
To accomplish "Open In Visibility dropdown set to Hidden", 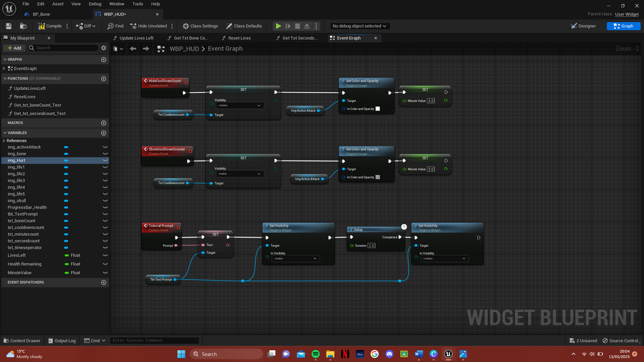I will pyautogui.click(x=444, y=259).
